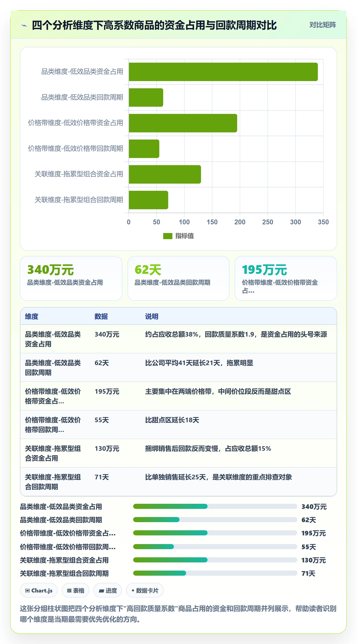The width and height of the screenshot is (357, 644).
Task: Click the x-axis tick label 350
Action: tap(323, 222)
